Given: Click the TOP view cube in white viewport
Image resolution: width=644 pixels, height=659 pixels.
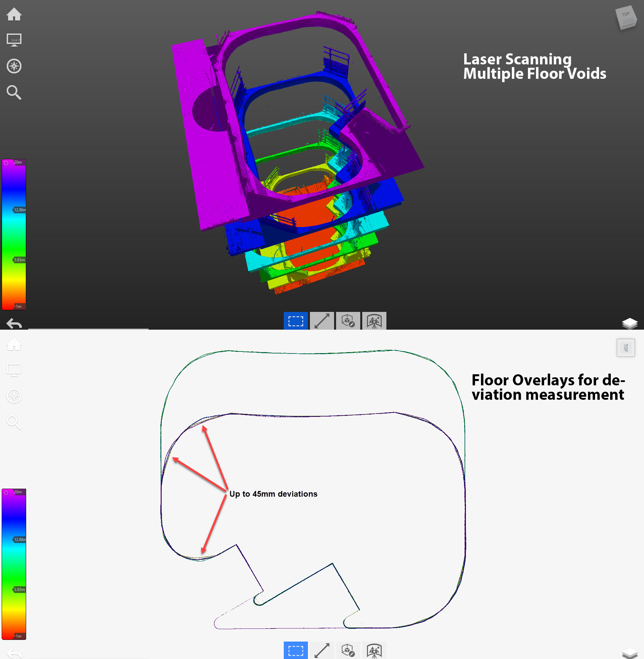Looking at the screenshot, I should coord(626,347).
